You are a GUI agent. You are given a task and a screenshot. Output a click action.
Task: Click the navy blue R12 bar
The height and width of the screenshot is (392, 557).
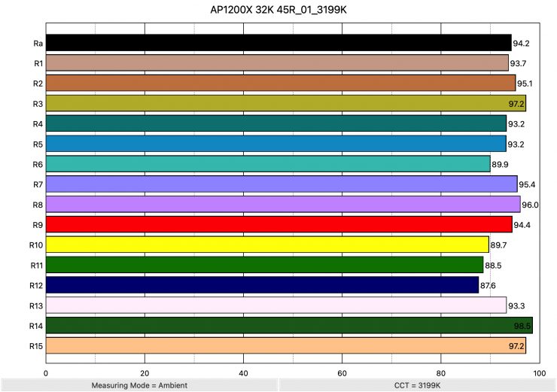pos(262,285)
